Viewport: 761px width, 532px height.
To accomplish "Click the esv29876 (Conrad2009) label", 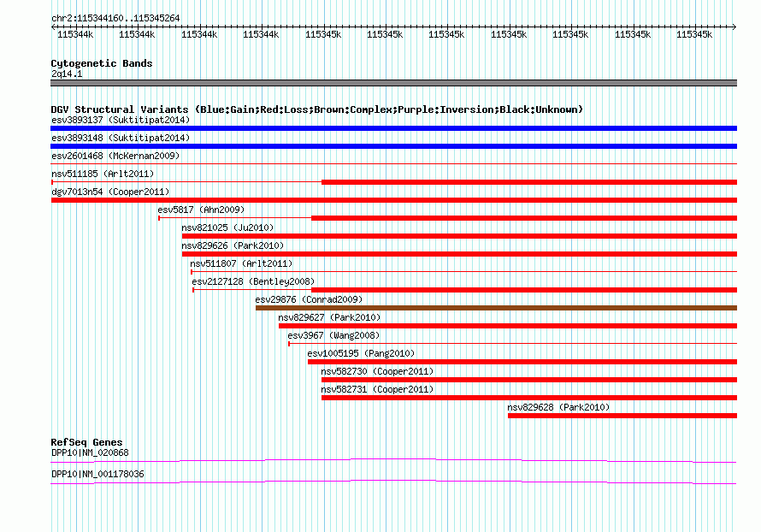I will (x=309, y=299).
